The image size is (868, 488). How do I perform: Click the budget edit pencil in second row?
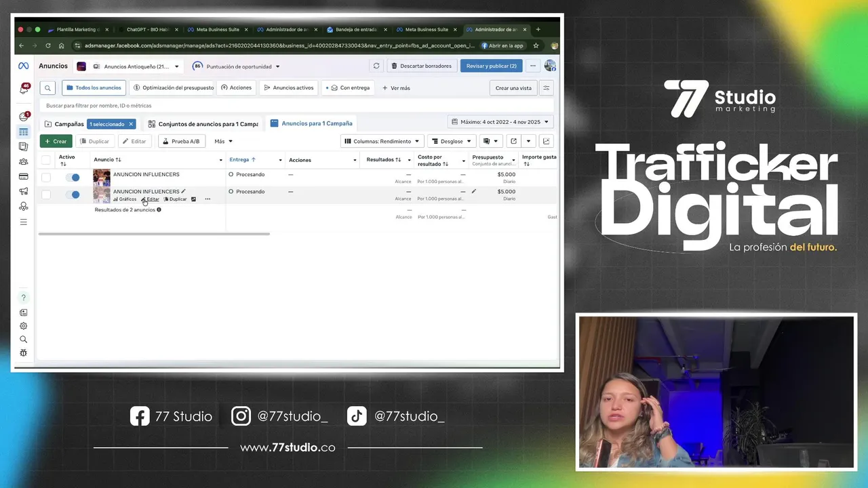(474, 191)
